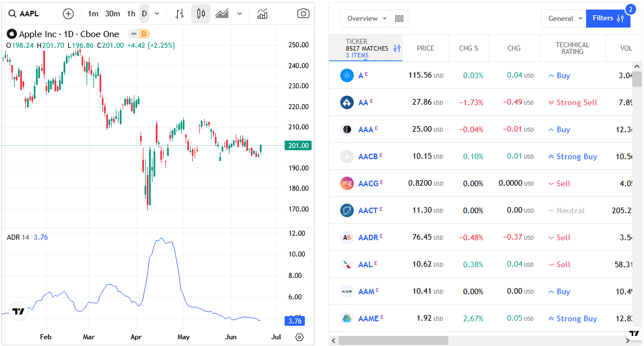This screenshot has height=346, width=644.
Task: Open chart settings gear below price axis
Action: pos(299,337)
